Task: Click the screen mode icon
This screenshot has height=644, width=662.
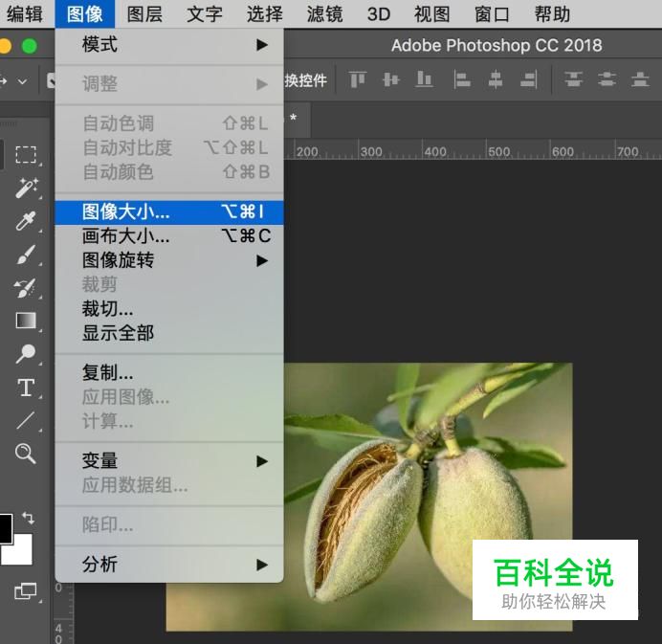Action: click(25, 591)
